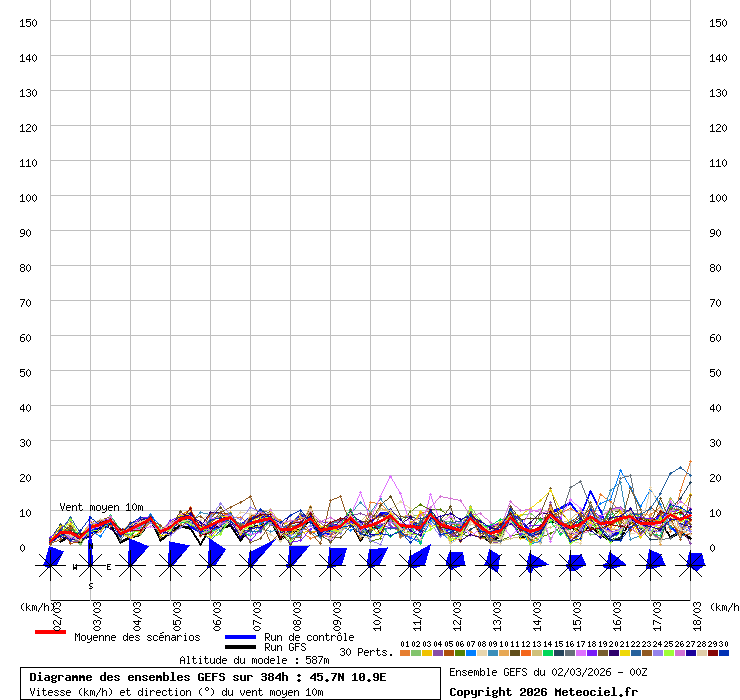
Task: Click the wind direction rose for 07/03
Action: point(251,565)
